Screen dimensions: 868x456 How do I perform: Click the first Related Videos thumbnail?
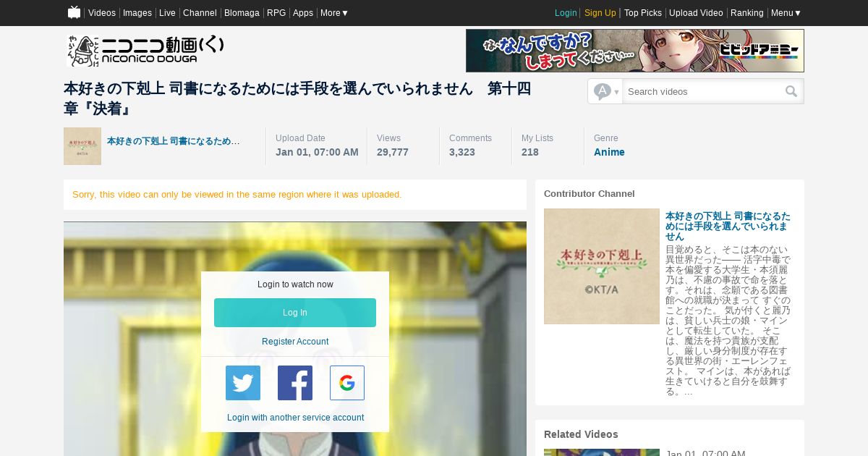tap(602, 452)
